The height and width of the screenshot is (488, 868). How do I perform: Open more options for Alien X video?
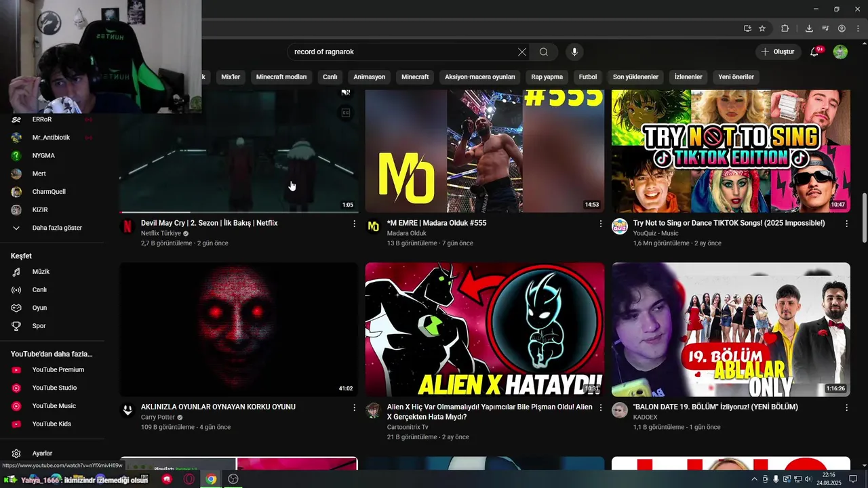(x=600, y=407)
